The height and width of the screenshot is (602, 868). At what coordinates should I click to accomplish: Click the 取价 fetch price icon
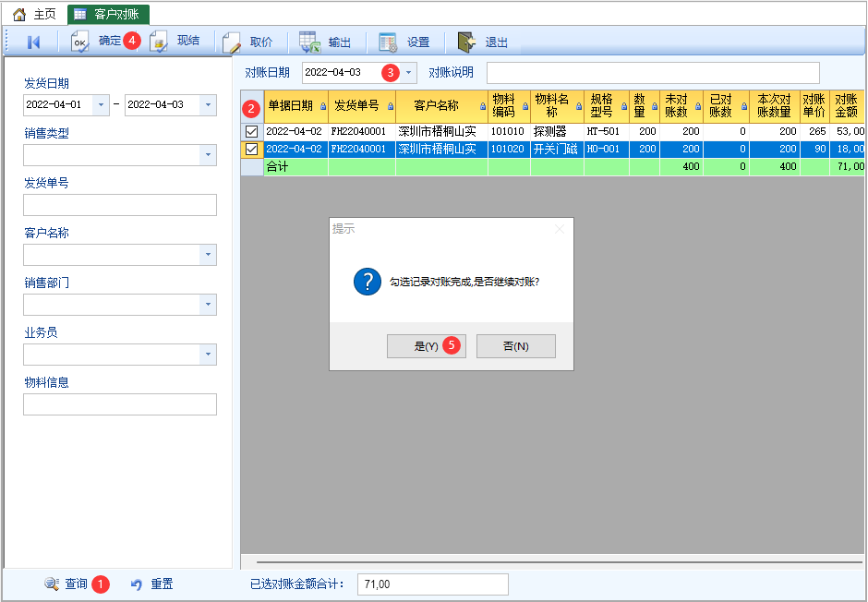click(x=232, y=42)
